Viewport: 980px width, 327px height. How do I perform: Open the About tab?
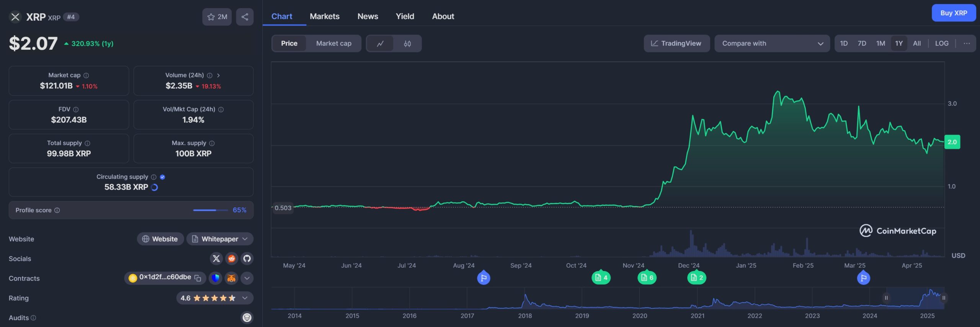(443, 16)
